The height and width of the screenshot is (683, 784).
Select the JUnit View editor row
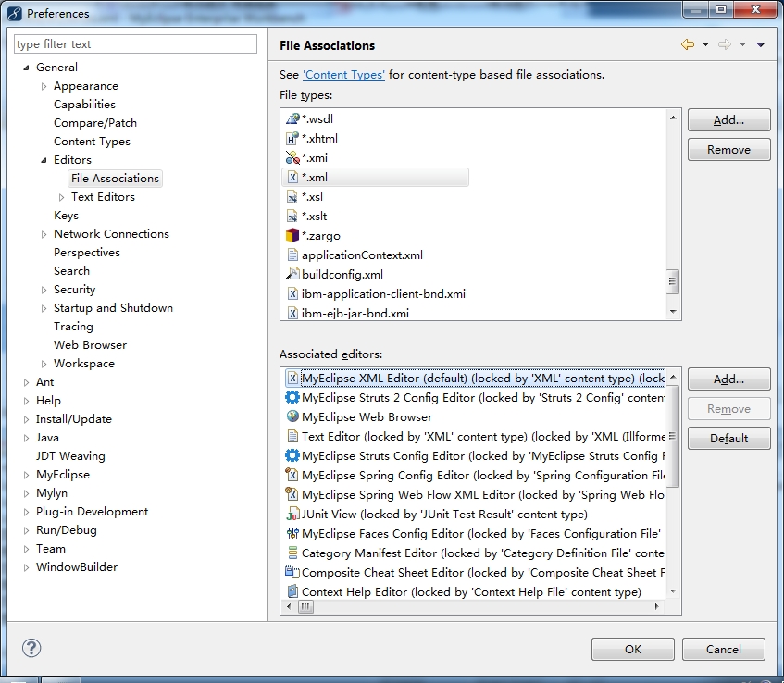click(474, 514)
